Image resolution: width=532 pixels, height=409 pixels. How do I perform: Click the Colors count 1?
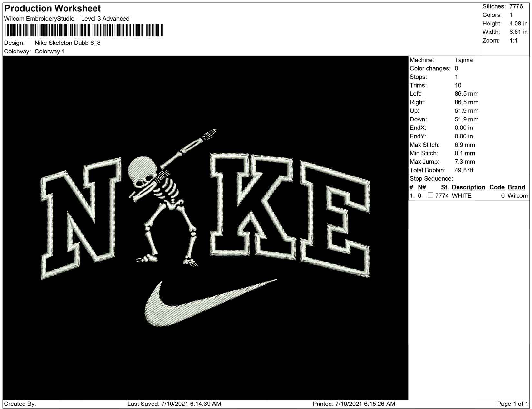(511, 15)
